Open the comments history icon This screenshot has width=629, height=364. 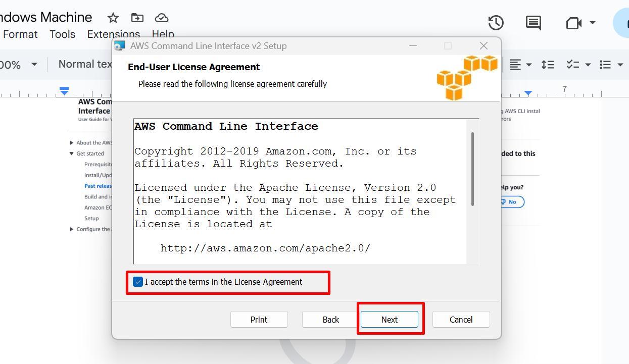tap(534, 23)
